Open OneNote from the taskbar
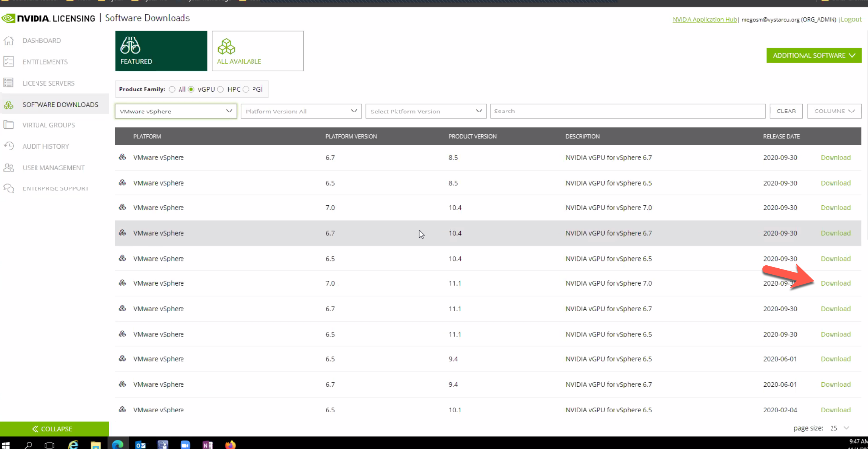Screen dimensions: 868x449 pos(207,445)
